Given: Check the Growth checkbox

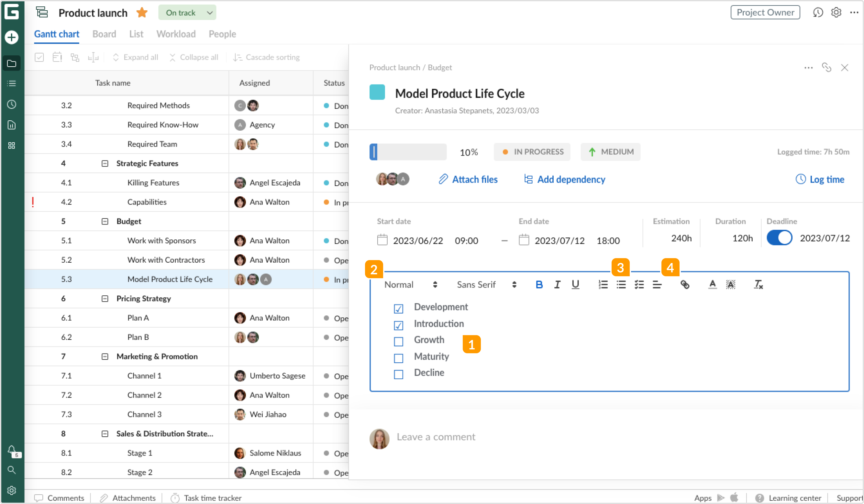Looking at the screenshot, I should tap(398, 342).
